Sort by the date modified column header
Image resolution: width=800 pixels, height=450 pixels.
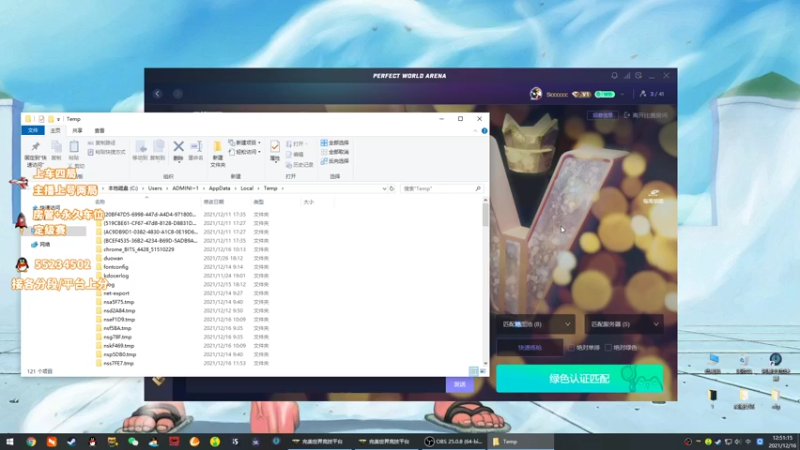coord(214,202)
